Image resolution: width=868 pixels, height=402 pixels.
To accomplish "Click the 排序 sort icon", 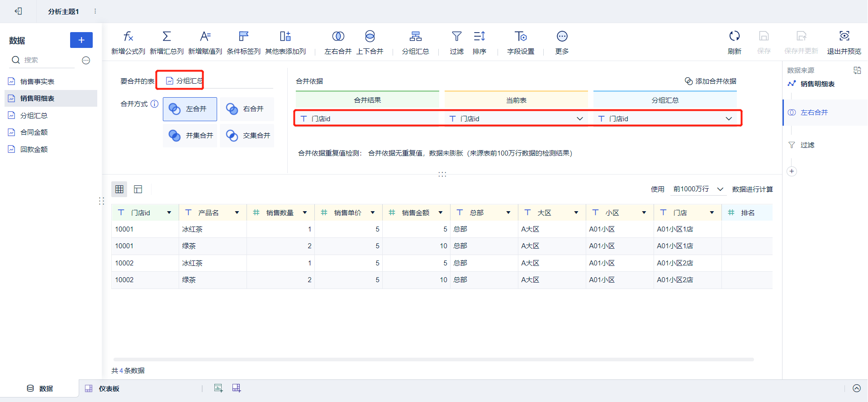I will [479, 36].
